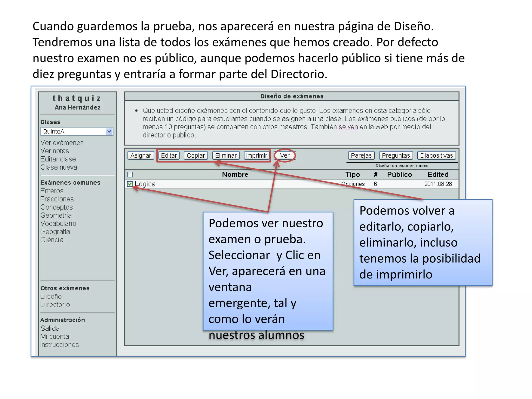Screen dimensions: 532x399
Task: Select Editar clase link
Action: [58, 159]
